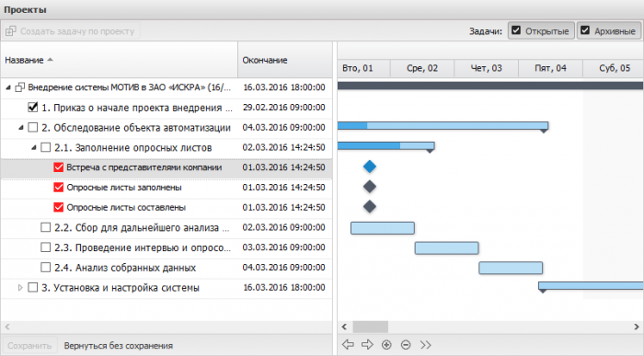Click the Создать задачу по проекту button

coord(71,31)
